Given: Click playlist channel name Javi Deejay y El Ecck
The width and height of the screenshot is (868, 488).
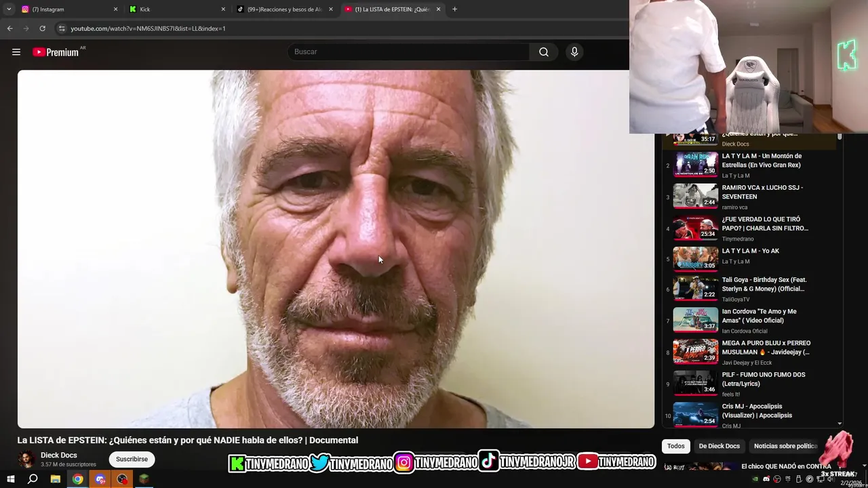Looking at the screenshot, I should pyautogui.click(x=747, y=363).
